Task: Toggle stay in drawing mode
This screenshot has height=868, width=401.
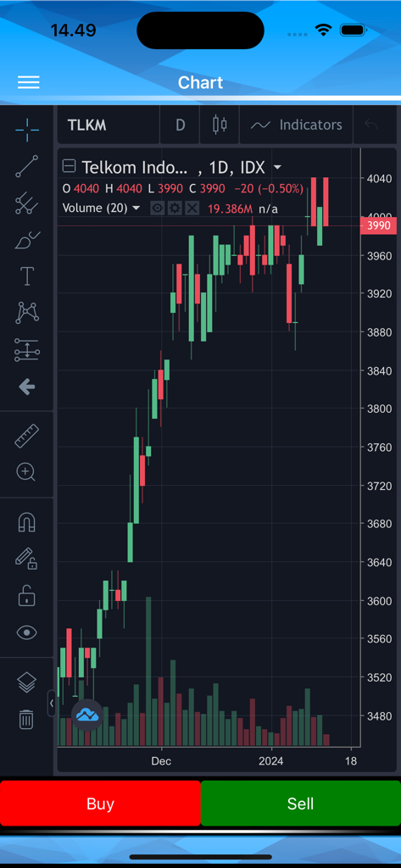Action: click(x=27, y=559)
